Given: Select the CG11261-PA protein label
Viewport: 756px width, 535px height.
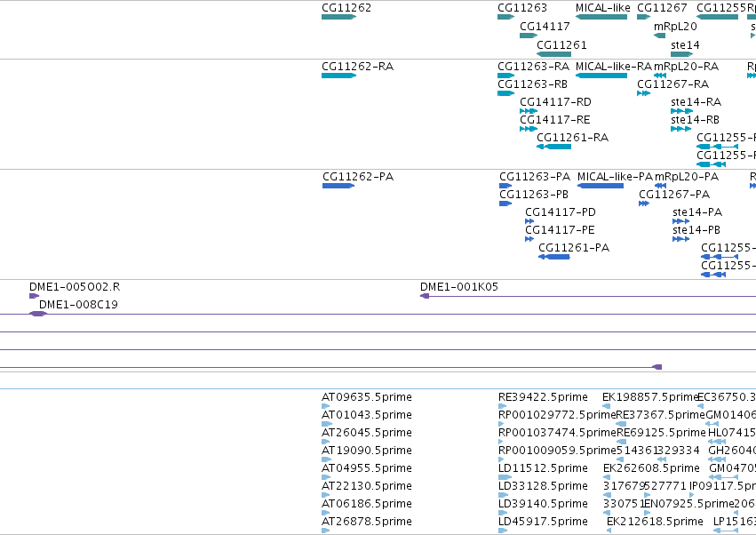Looking at the screenshot, I should point(574,248).
